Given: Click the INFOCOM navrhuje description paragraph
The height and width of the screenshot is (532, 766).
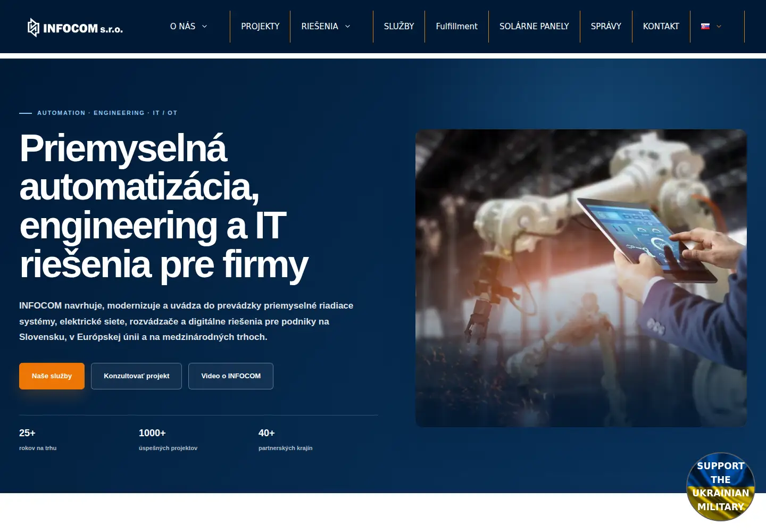Looking at the screenshot, I should [186, 321].
